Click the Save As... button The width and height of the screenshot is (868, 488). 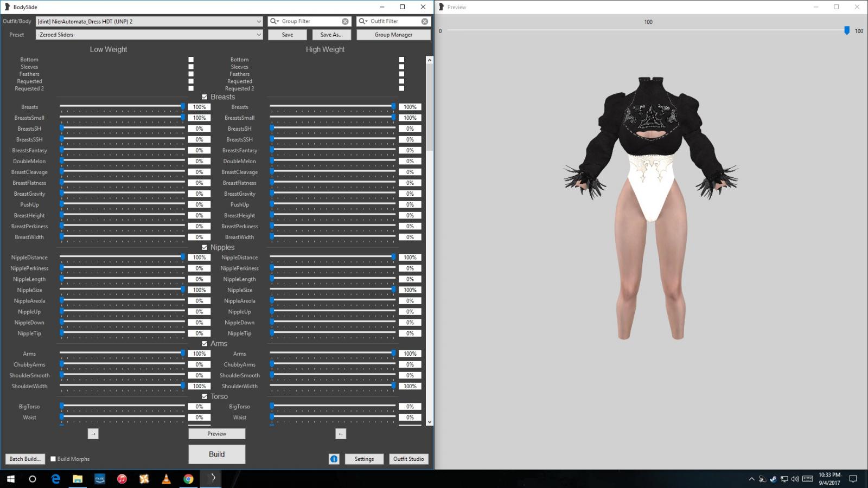[331, 35]
